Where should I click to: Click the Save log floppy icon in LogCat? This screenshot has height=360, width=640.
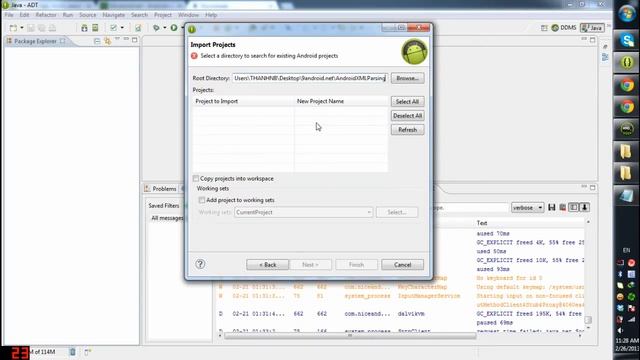pos(551,207)
